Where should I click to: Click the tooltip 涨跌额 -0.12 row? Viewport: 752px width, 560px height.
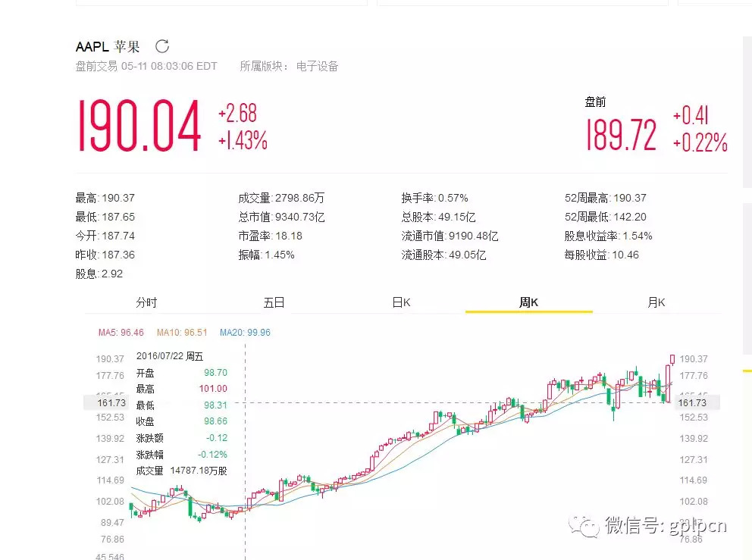182,438
